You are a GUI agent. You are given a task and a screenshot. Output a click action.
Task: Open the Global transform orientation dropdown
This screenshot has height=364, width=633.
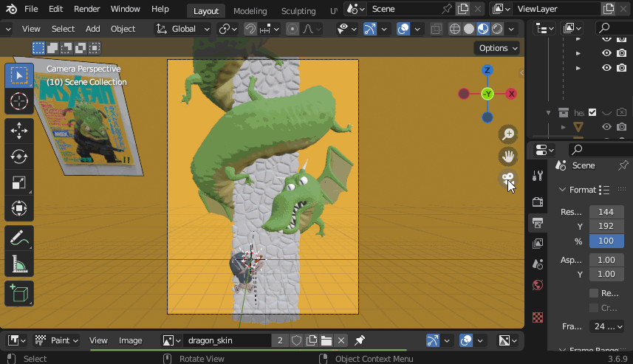tap(184, 29)
